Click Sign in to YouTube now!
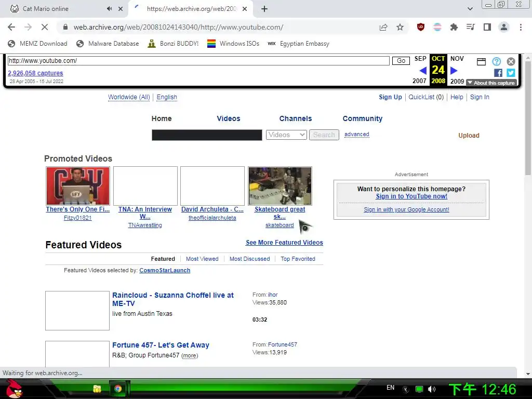Screen dimensions: 532x399 coord(411,196)
